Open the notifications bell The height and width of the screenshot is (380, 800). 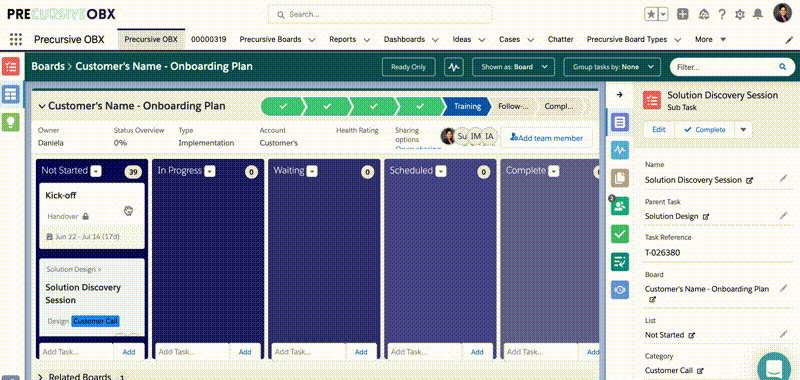pyautogui.click(x=758, y=14)
